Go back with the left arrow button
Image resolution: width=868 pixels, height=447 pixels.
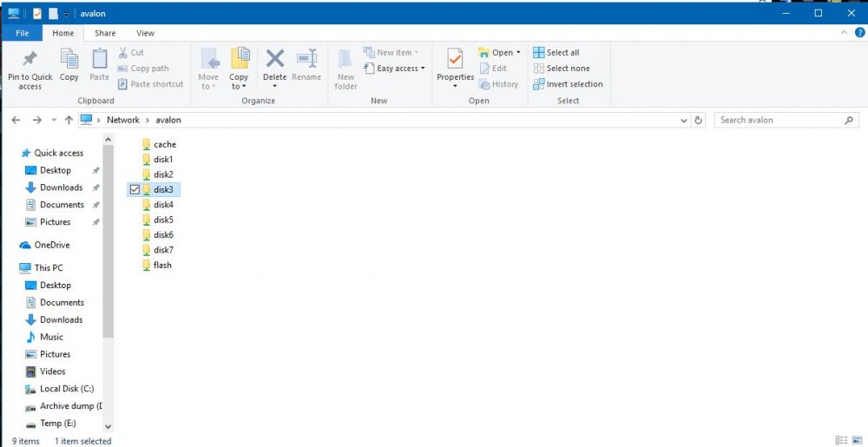[16, 120]
